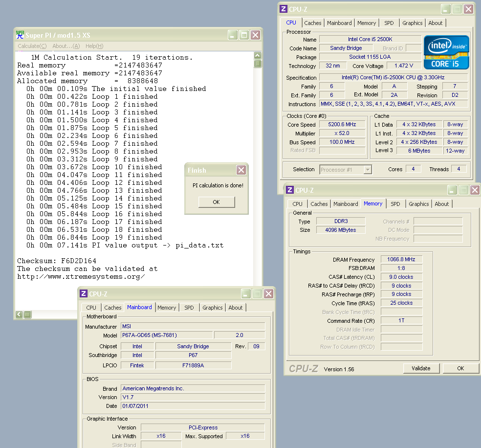Open SPD tab in the memory window
The width and height of the screenshot is (481, 448).
point(395,204)
